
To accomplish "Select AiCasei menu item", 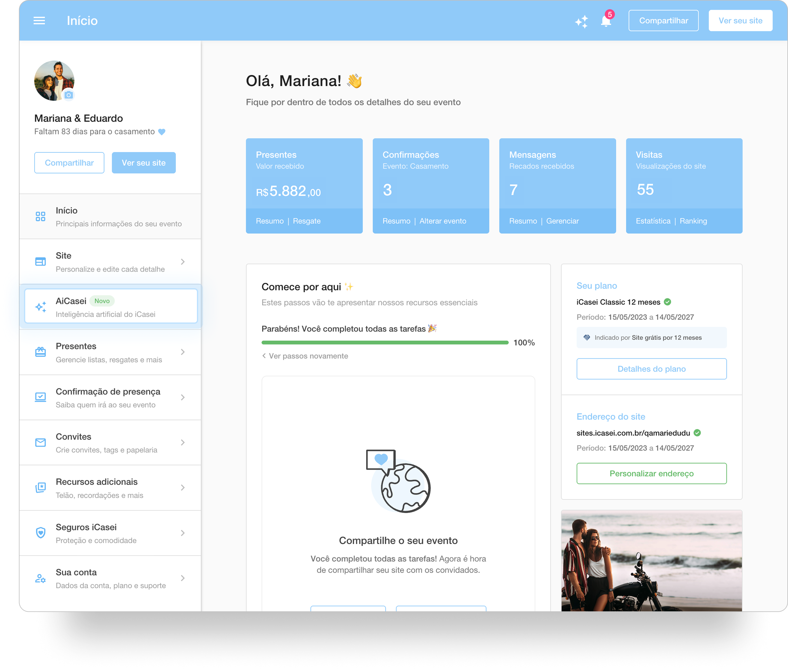I will (111, 307).
